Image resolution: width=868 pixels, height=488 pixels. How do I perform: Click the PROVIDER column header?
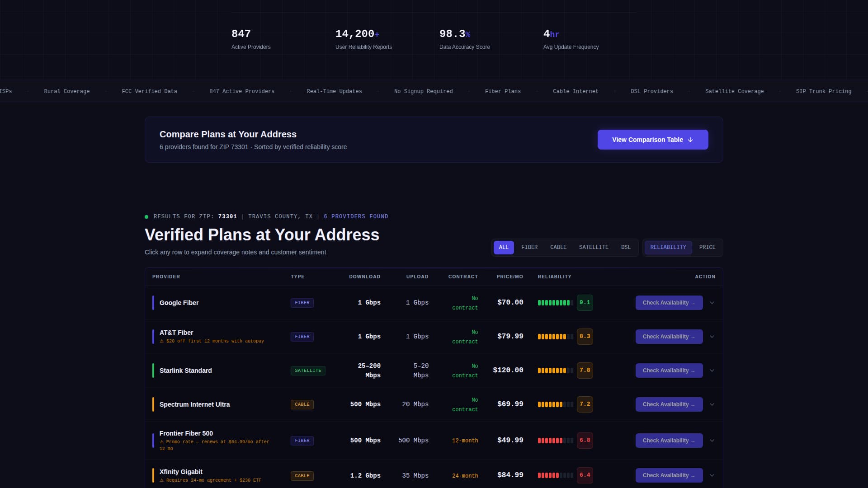[x=166, y=277]
